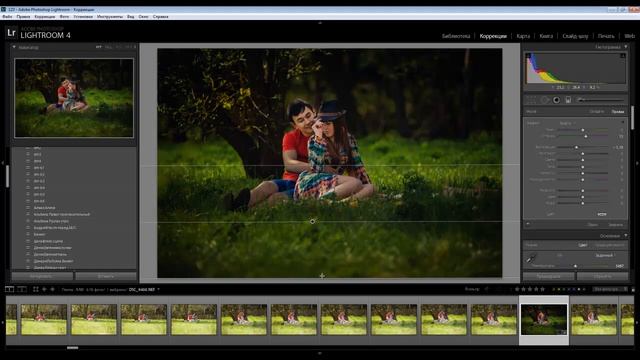Open White Balance Заданный dropdown
The image size is (640, 360).
pos(605,256)
